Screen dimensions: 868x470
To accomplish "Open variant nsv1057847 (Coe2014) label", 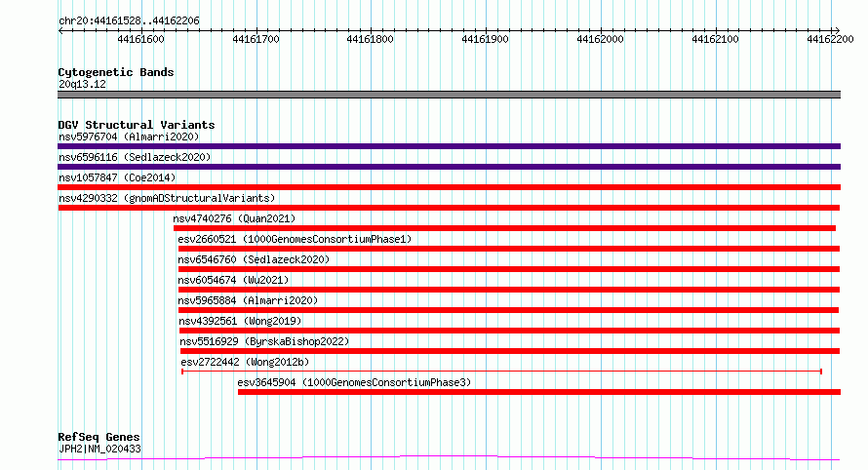I will pyautogui.click(x=117, y=177).
